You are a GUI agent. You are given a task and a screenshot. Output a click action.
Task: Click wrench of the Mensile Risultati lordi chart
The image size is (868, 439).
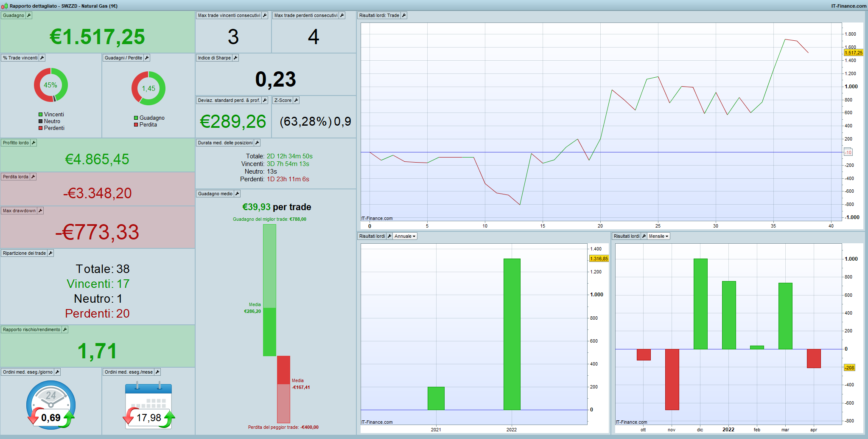[x=644, y=236]
